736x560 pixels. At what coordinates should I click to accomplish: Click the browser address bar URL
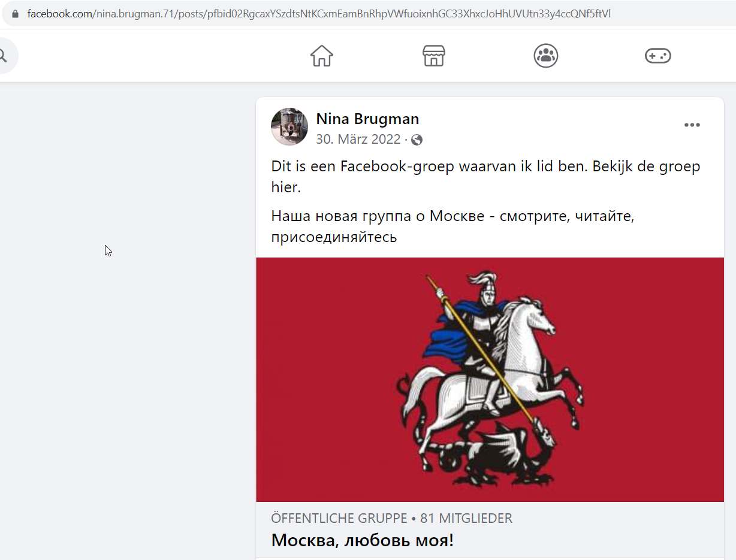pos(319,14)
